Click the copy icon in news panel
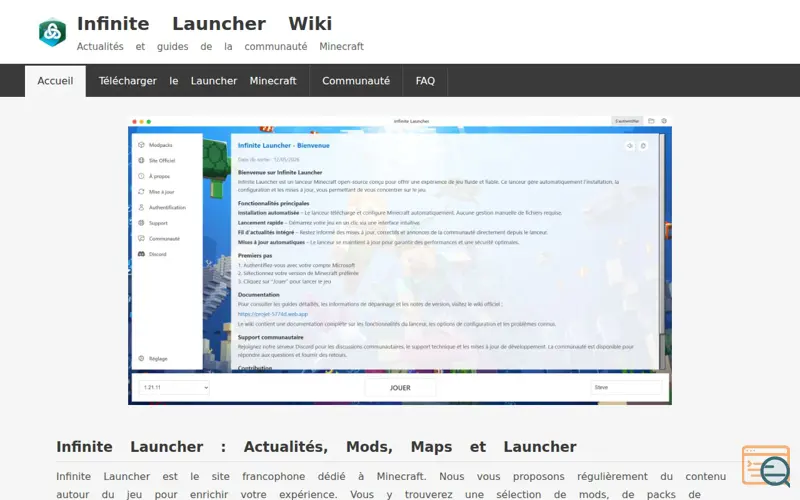Image resolution: width=800 pixels, height=500 pixels. click(643, 146)
